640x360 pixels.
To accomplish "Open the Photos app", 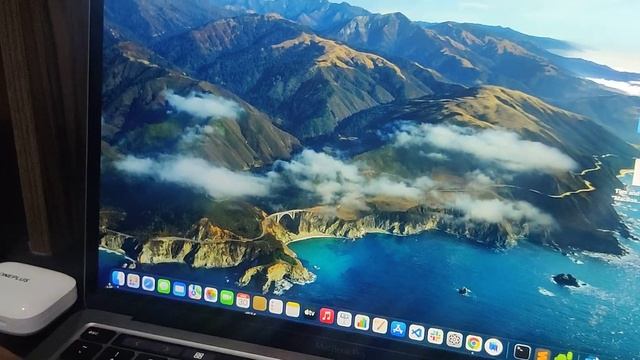I will coord(211,294).
